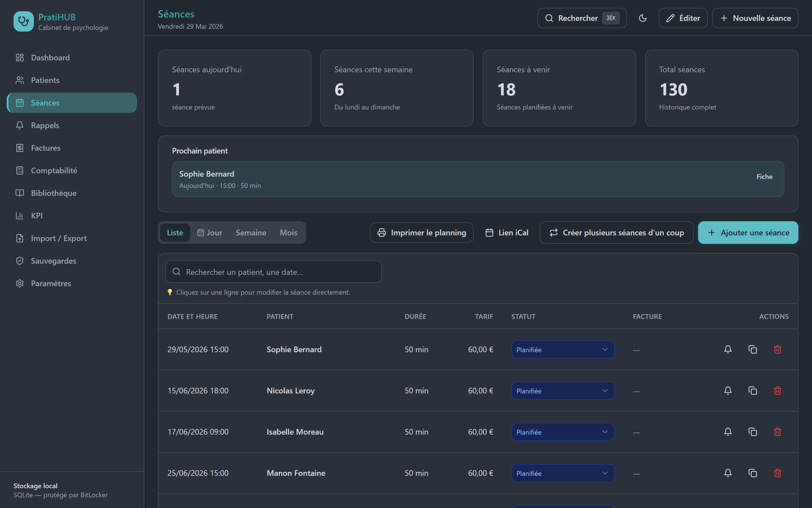This screenshot has height=508, width=812.
Task: Click the Séances à venir stat card
Action: click(559, 88)
